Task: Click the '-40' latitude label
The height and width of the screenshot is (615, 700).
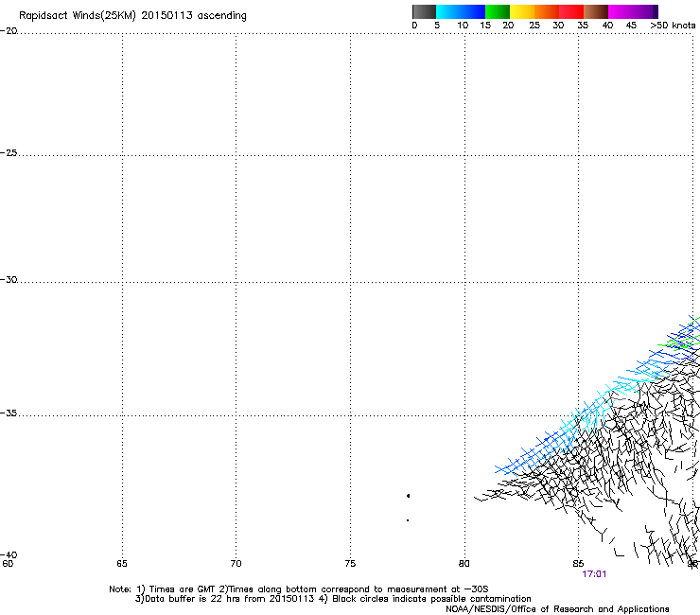Action: 9,554
